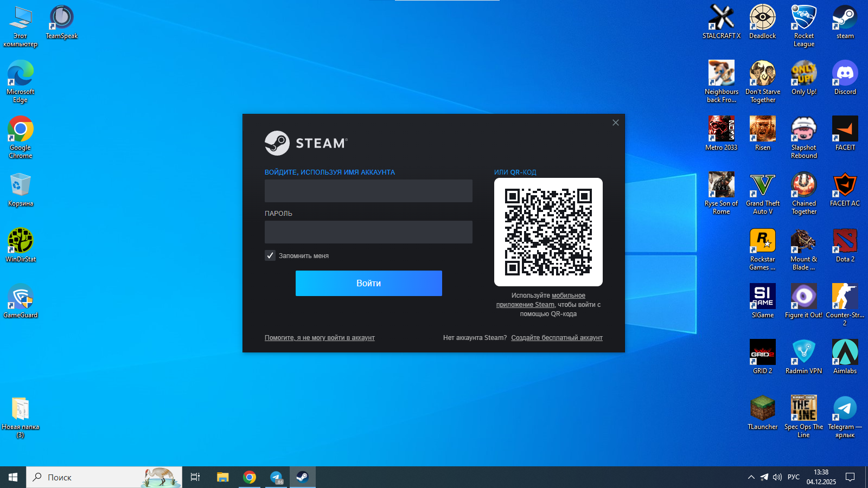
Task: Open Telegram from the taskbar
Action: click(x=277, y=477)
